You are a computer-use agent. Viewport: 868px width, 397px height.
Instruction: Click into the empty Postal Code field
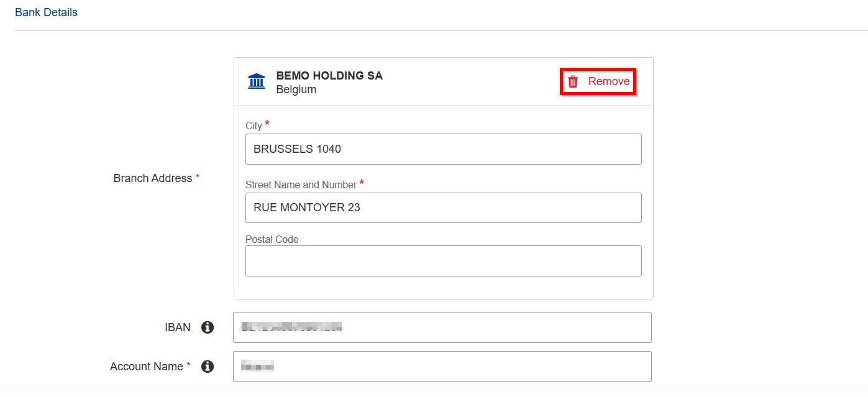pos(443,261)
